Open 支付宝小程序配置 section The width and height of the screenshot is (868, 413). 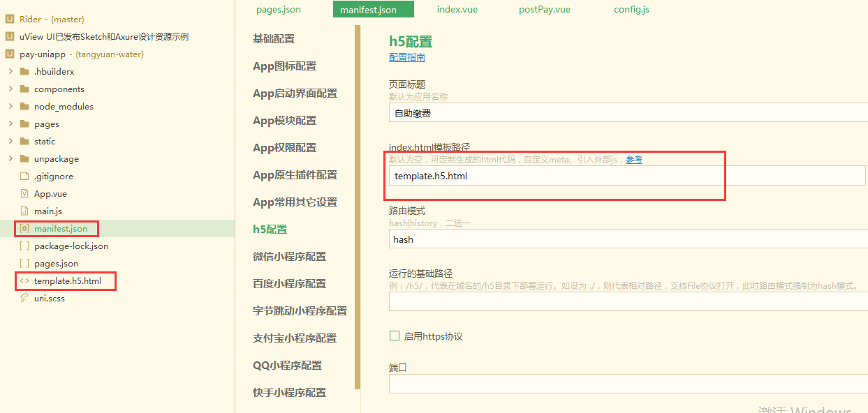click(x=295, y=338)
